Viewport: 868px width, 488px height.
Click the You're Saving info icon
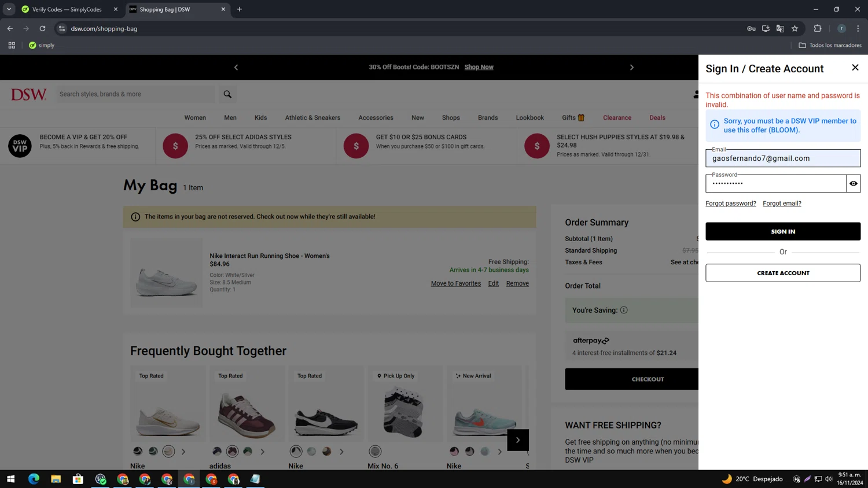[624, 310]
